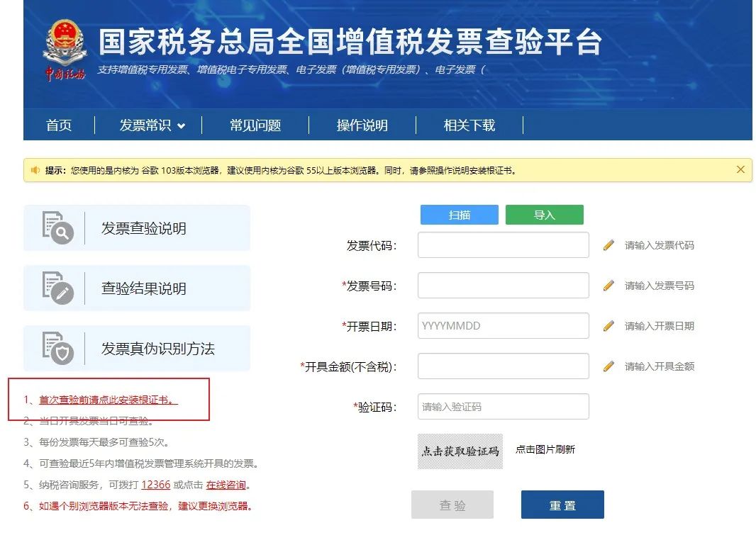Screen dimensions: 756x540
Task: Click note 如遇个别浏览器版本无法查验
Action: (138, 506)
